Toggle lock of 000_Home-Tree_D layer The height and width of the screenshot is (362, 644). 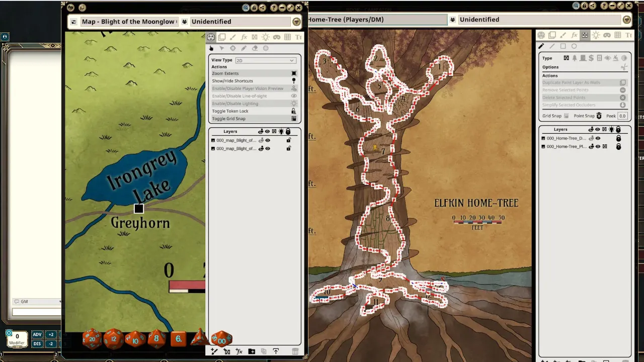click(619, 138)
